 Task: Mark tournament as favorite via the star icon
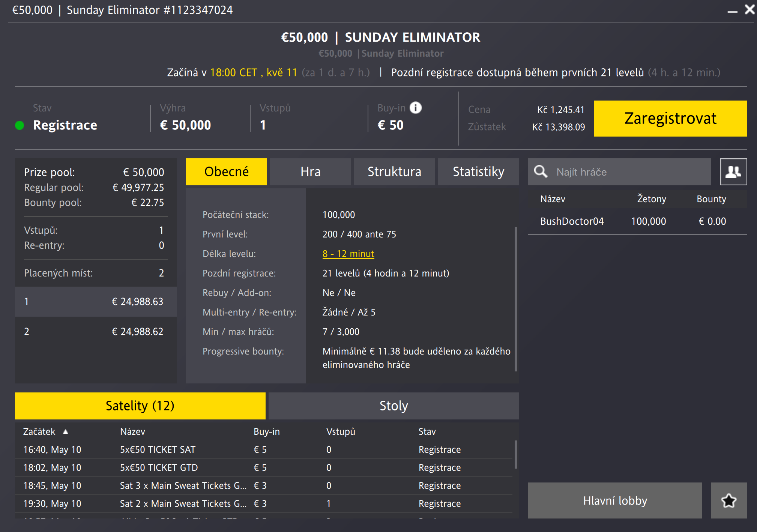(x=728, y=500)
